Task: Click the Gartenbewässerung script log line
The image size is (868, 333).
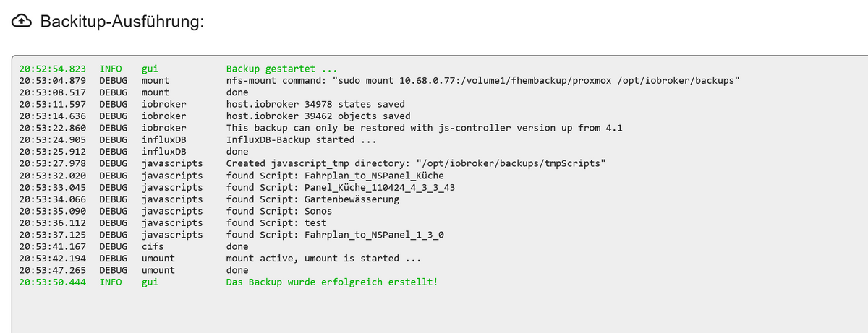Action: [312, 199]
